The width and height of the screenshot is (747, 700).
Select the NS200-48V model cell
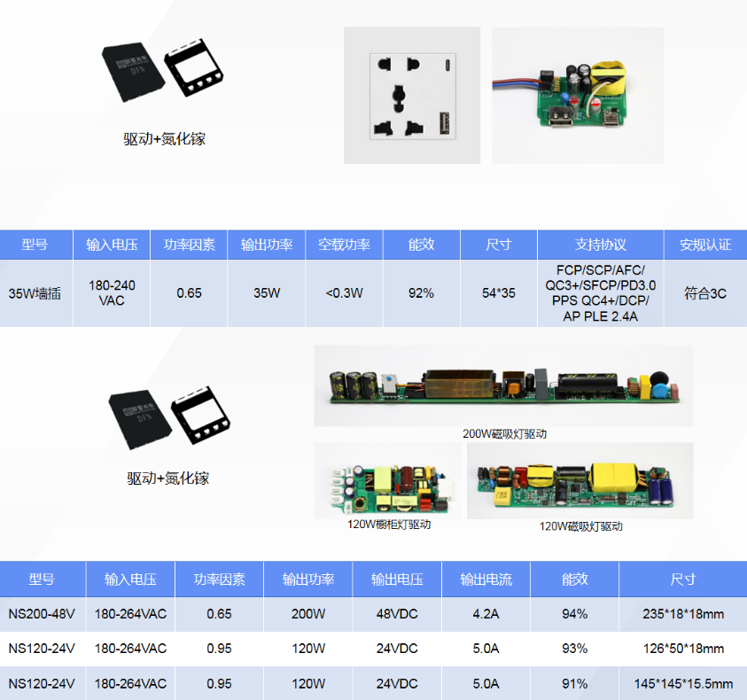[42, 614]
